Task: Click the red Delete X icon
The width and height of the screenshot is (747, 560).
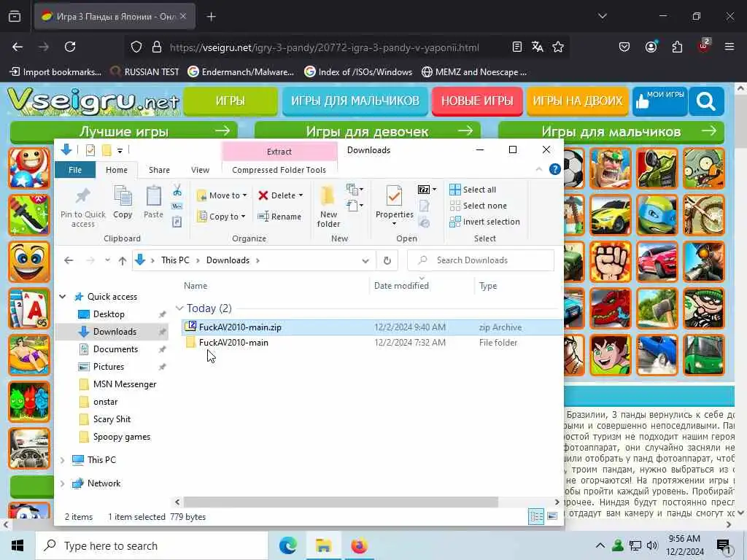Action: point(263,195)
